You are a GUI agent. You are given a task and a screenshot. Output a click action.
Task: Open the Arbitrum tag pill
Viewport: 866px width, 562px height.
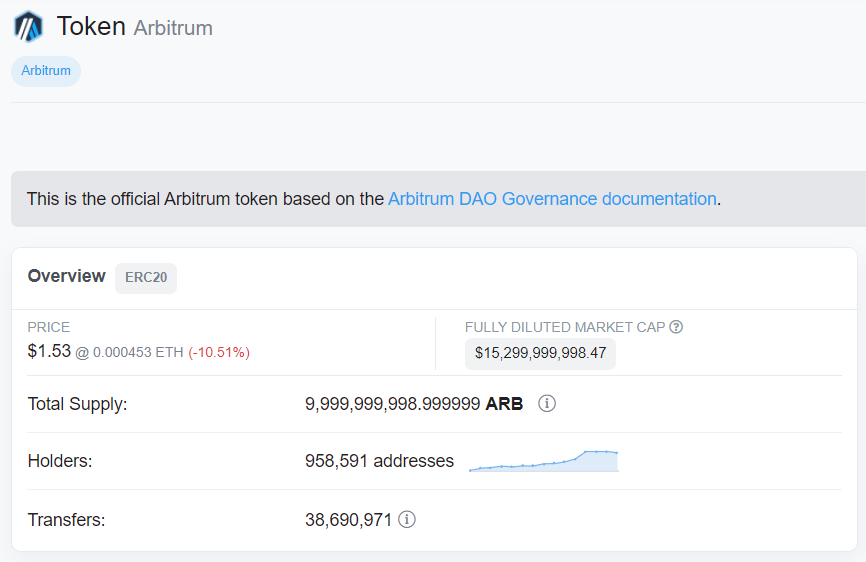(46, 71)
